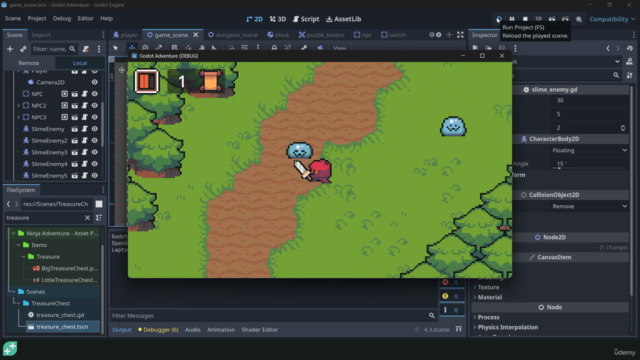
Task: Toggle visibility of SlimeEnemy5 node
Action: click(95, 176)
